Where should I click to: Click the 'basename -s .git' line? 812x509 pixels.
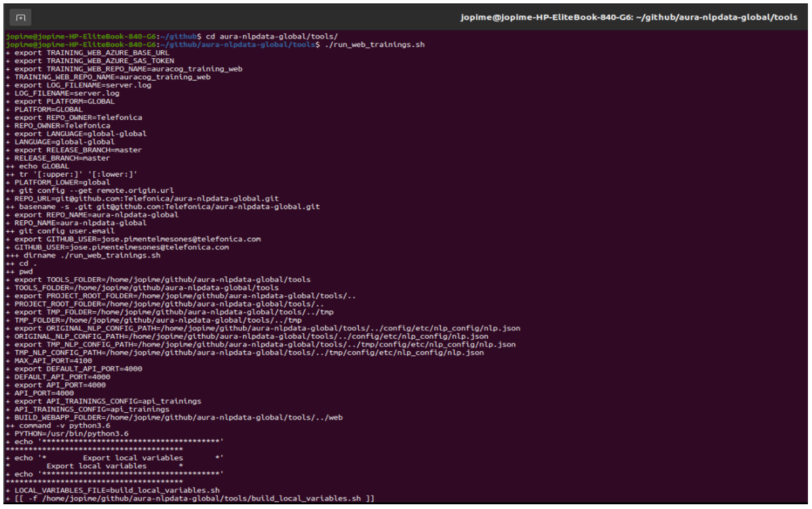(163, 207)
